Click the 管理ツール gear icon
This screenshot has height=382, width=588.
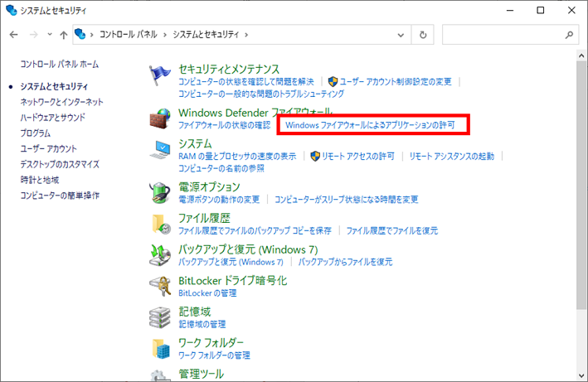pos(161,375)
